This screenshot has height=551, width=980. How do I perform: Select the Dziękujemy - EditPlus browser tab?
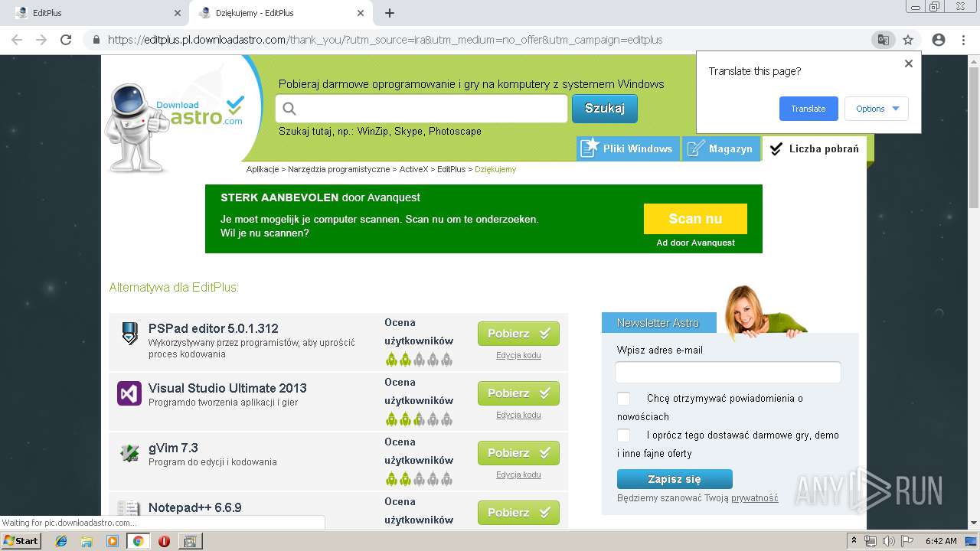[280, 13]
